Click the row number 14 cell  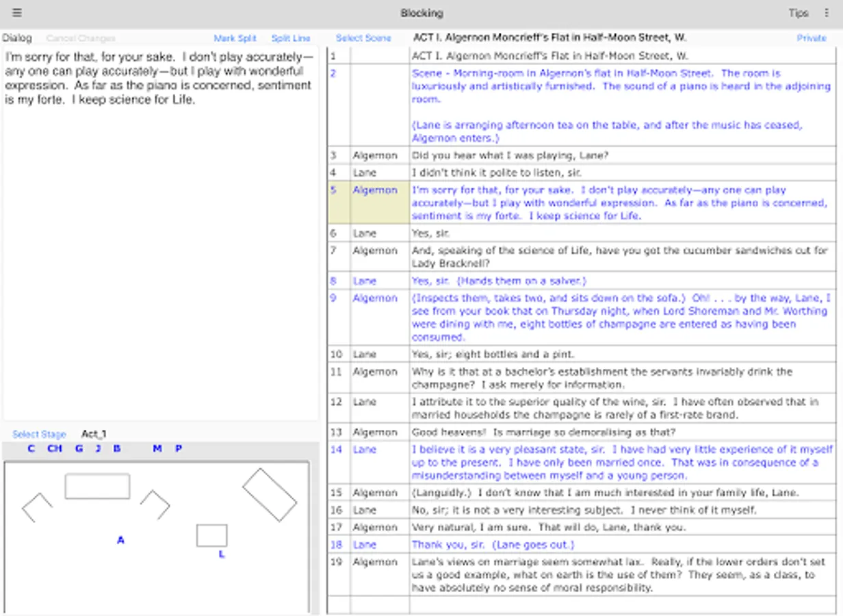(x=339, y=462)
